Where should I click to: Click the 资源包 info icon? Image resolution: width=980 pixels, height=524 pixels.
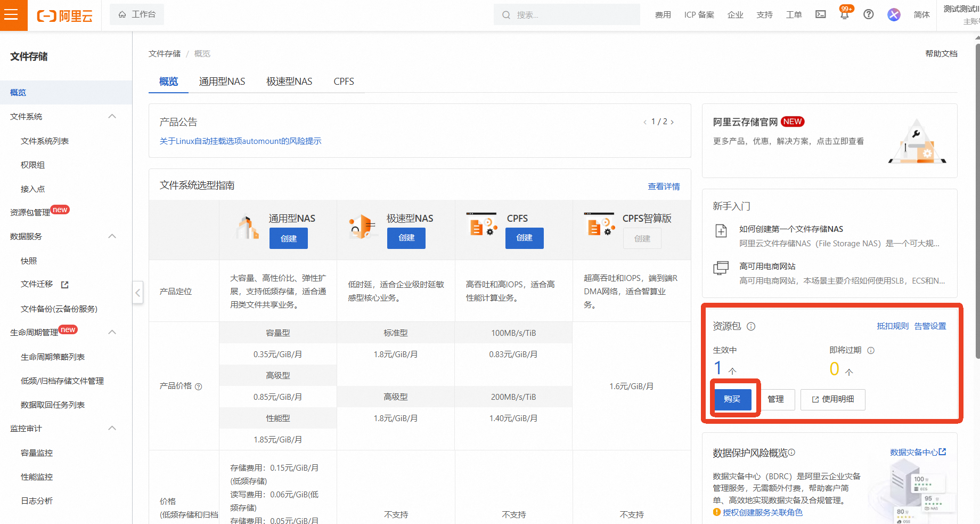[x=751, y=326]
